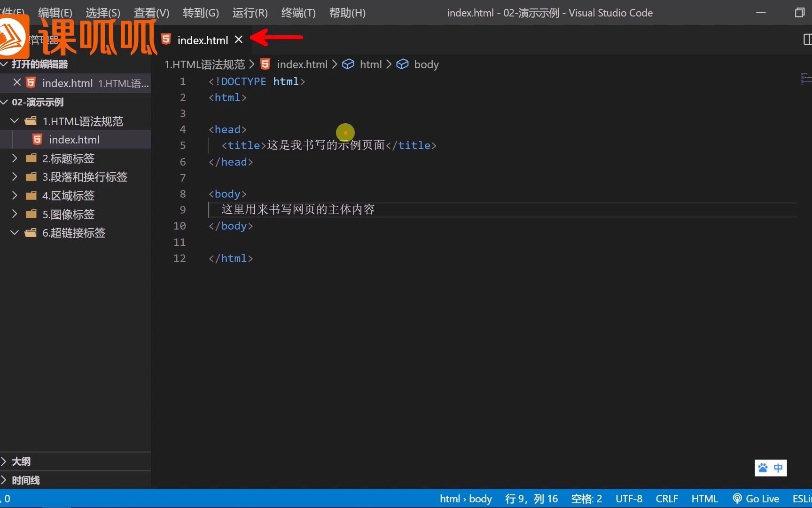Click the Go Live broadcast icon
812x508 pixels.
pos(737,499)
